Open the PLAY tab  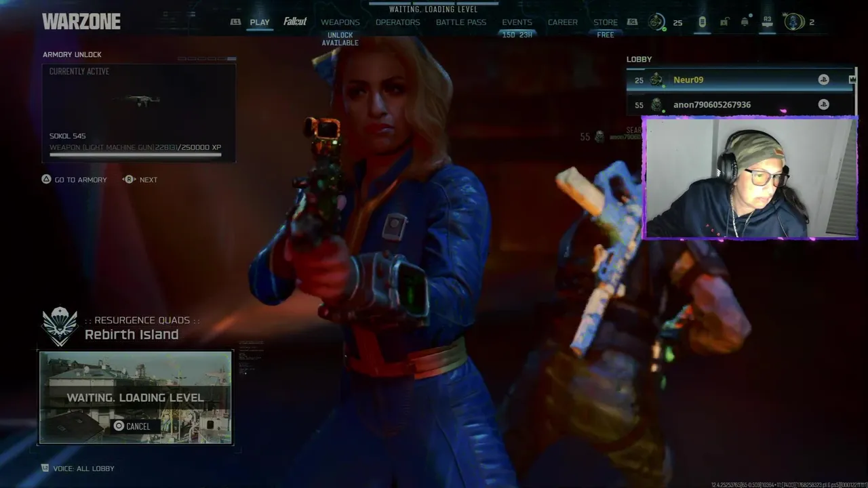(x=260, y=22)
